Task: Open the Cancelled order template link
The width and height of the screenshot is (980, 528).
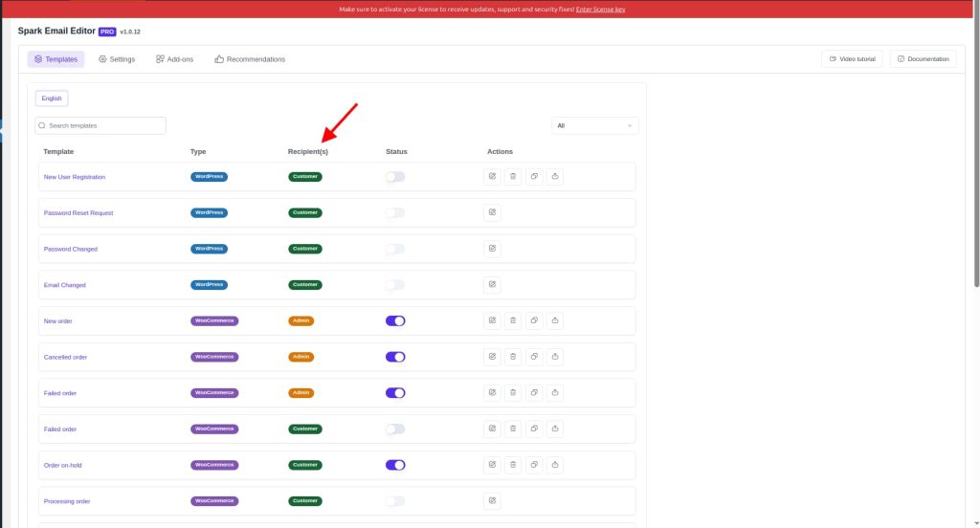Action: click(x=65, y=358)
